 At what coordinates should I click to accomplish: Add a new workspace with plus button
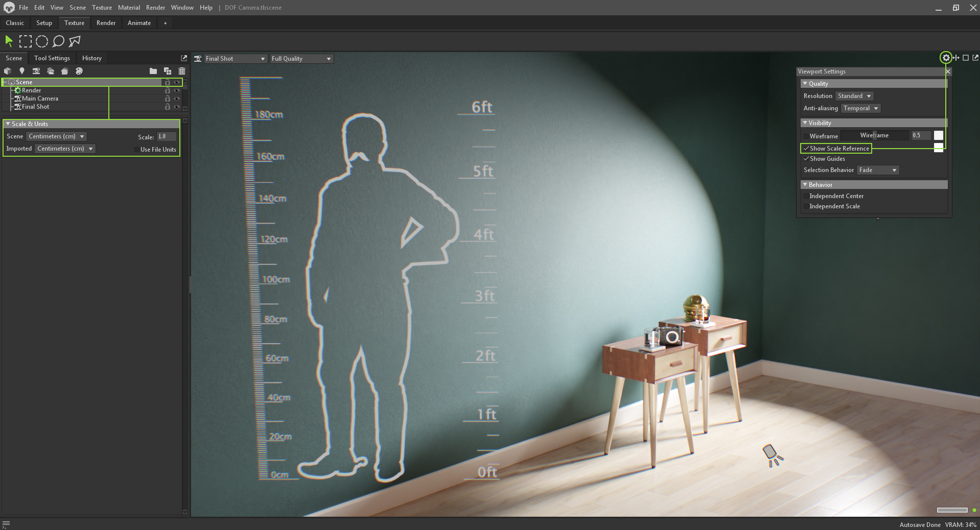coord(165,23)
